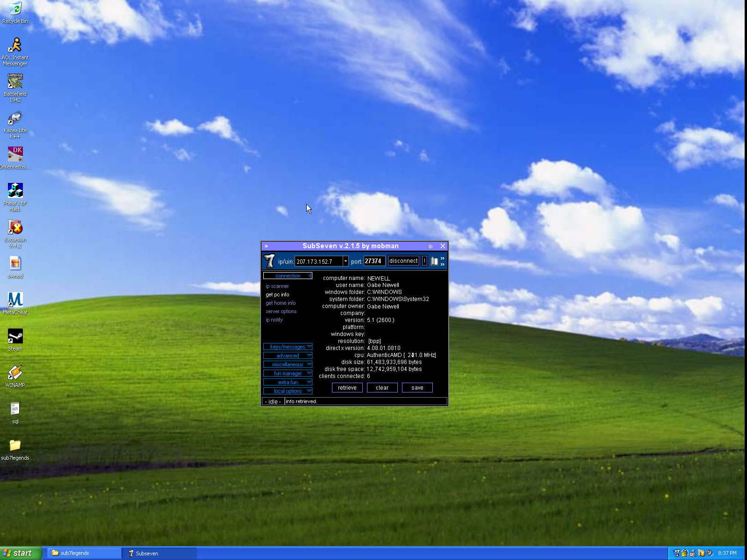Image resolution: width=747 pixels, height=560 pixels.
Task: Expand the advanced section
Action: point(288,356)
